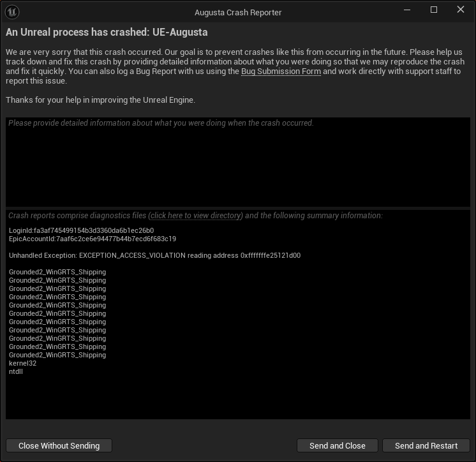Viewport: 476px width, 462px height.
Task: Open the Bug Submission Form link
Action: 281,71
